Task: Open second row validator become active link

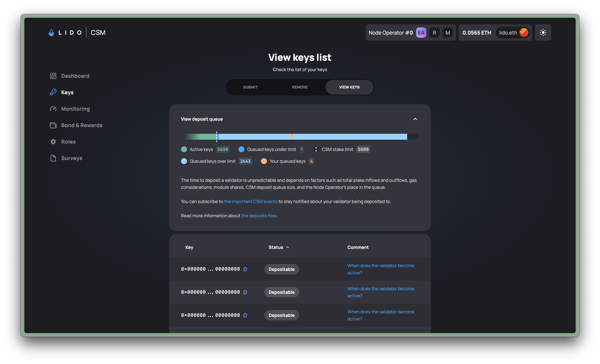Action: (x=381, y=292)
